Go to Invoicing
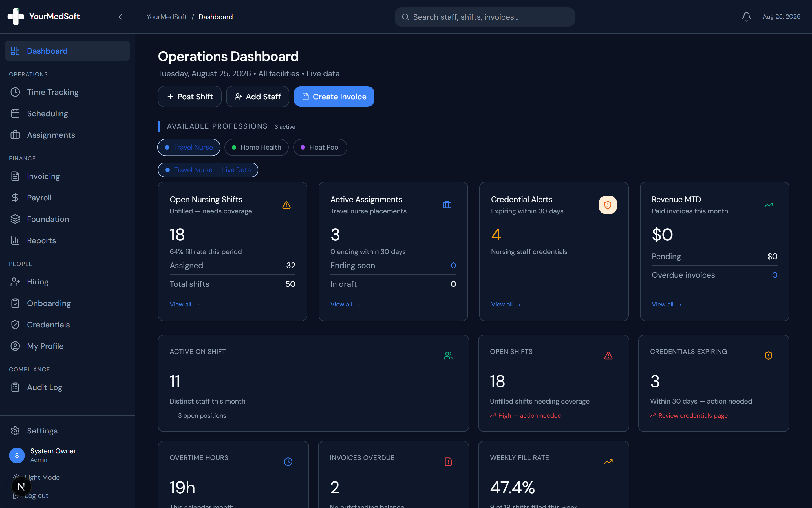The height and width of the screenshot is (508, 812). click(x=67, y=176)
